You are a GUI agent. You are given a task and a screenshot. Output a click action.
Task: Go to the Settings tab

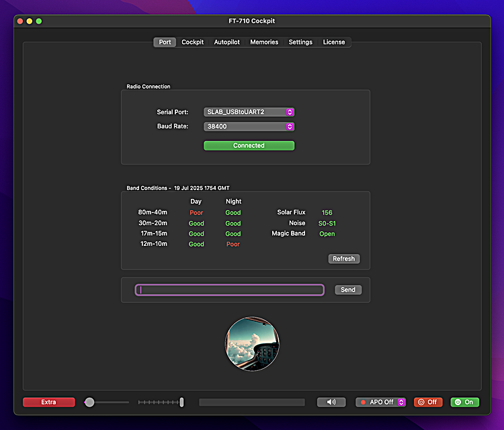point(300,42)
